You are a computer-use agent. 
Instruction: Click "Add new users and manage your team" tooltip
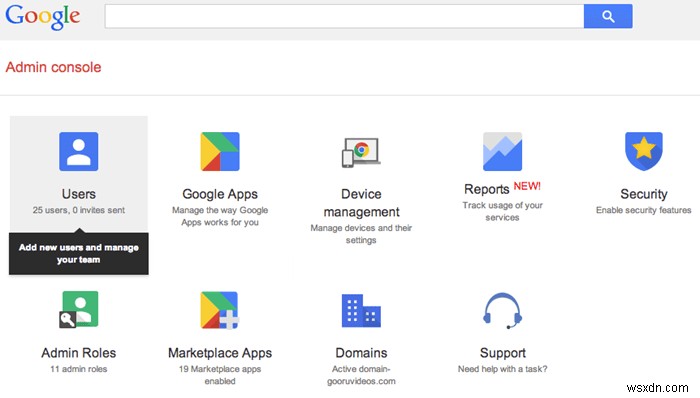coord(79,253)
